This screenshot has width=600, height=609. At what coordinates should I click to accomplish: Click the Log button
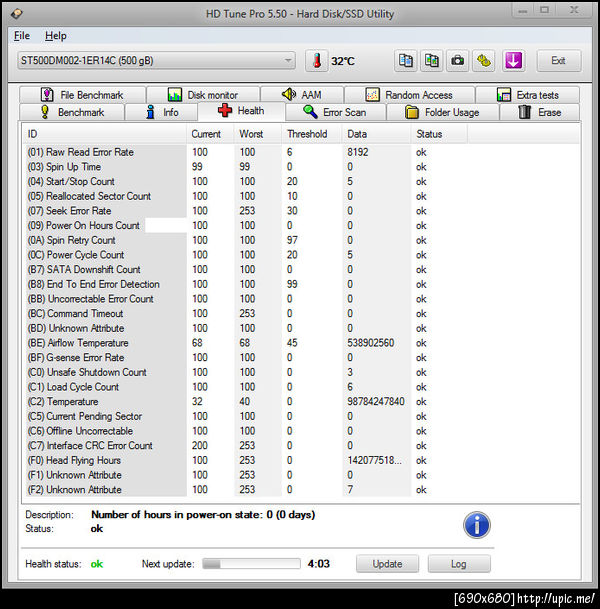coord(459,564)
